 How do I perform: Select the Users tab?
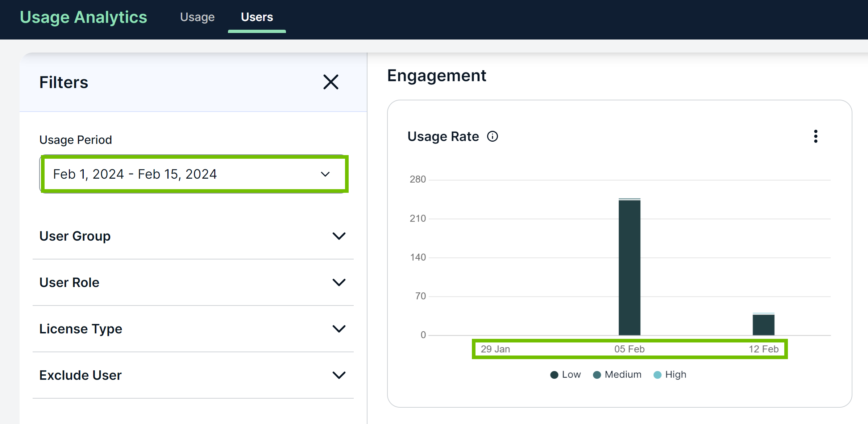[257, 17]
